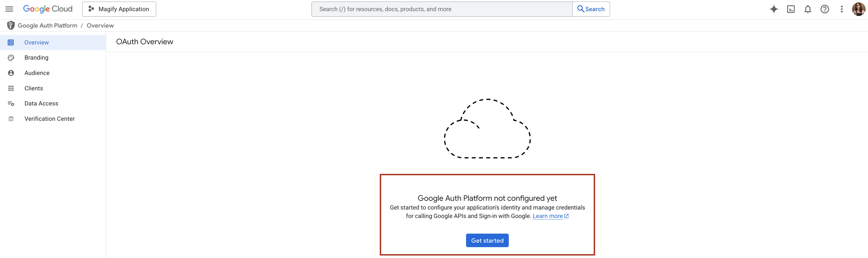The width and height of the screenshot is (868, 258).
Task: Click the user profile avatar
Action: pos(858,9)
